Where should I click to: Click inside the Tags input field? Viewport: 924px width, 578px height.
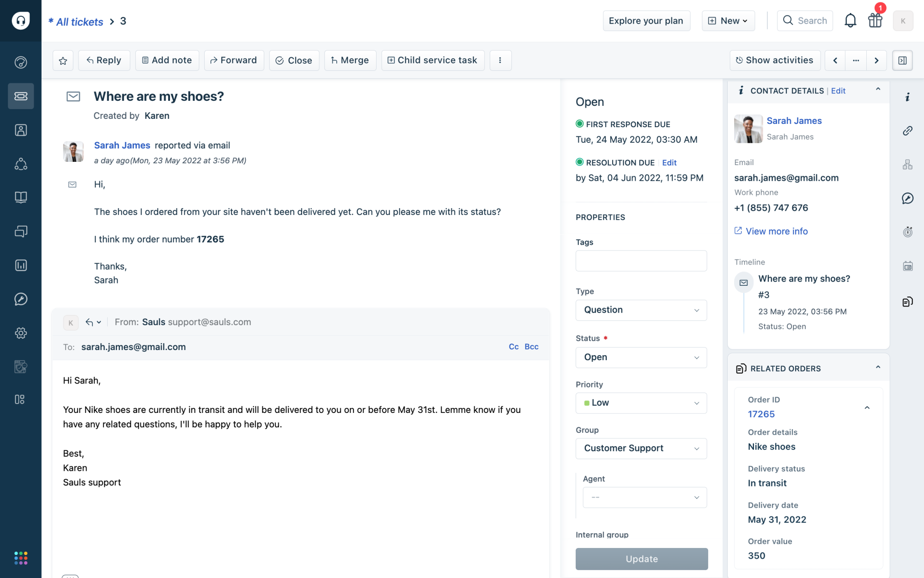pyautogui.click(x=641, y=260)
